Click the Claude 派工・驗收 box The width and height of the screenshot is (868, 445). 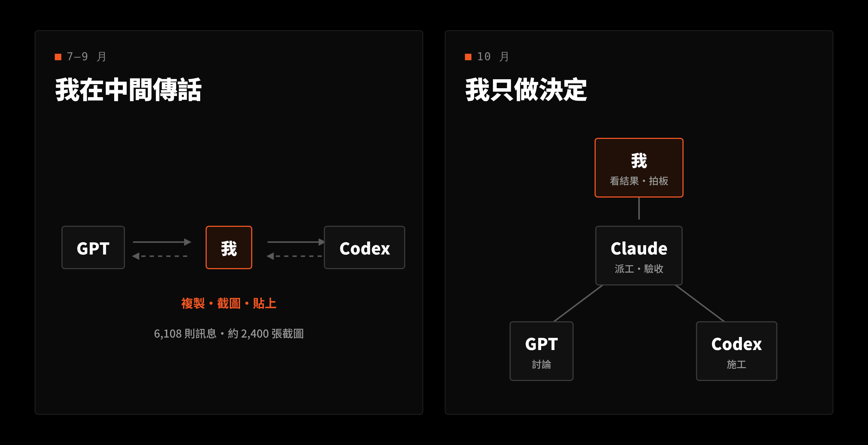coord(639,256)
